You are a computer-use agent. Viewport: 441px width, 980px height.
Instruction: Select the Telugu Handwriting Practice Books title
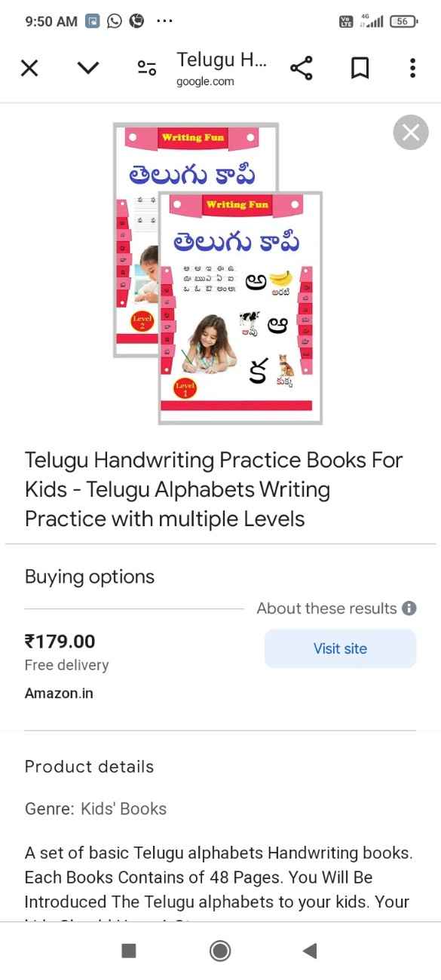point(214,489)
